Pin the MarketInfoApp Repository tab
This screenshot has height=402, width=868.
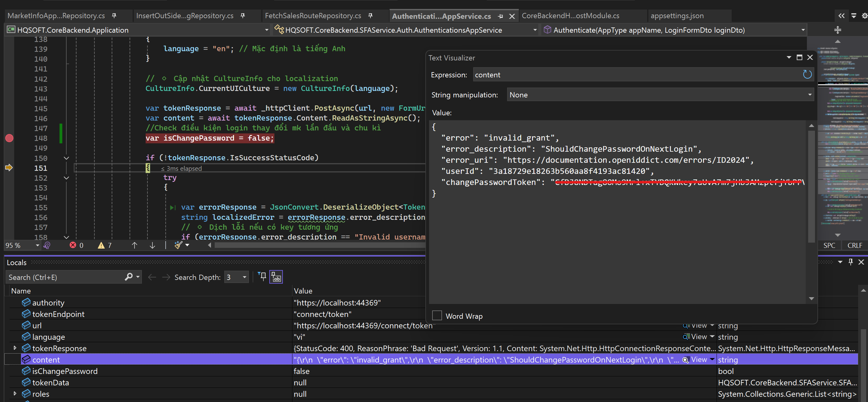tap(114, 15)
